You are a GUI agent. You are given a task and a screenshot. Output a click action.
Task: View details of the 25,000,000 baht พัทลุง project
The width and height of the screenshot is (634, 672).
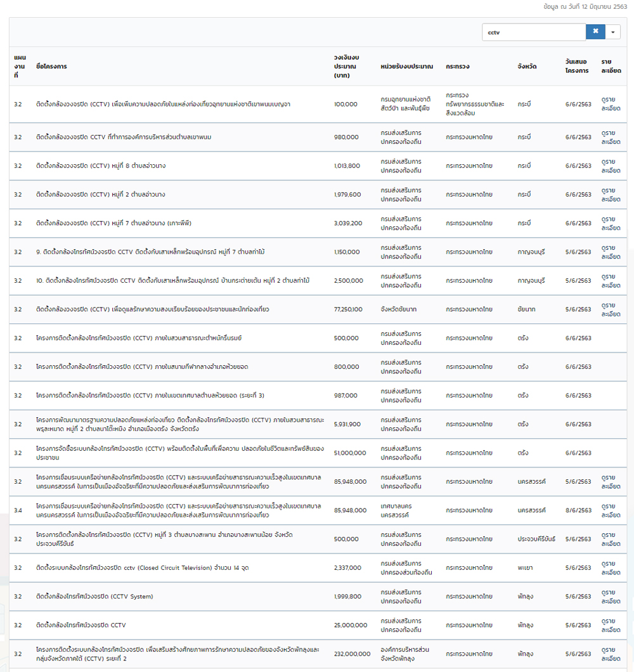click(x=611, y=625)
